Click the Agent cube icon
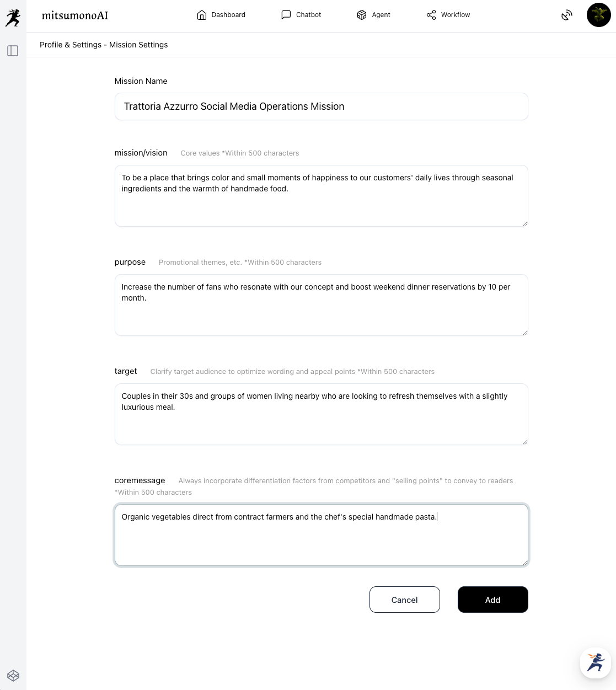The width and height of the screenshot is (616, 690). pos(362,15)
